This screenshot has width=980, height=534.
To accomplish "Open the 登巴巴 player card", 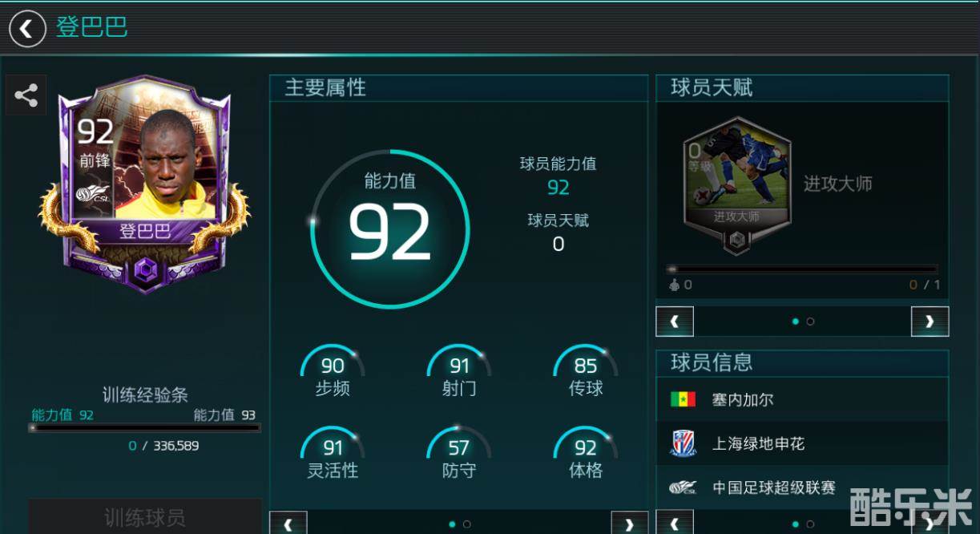I will coord(144,183).
